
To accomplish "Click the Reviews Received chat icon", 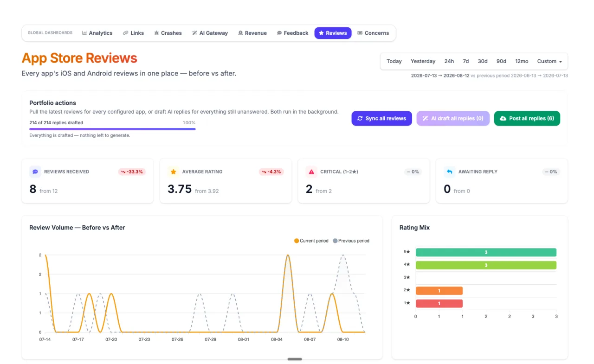I will coord(35,172).
